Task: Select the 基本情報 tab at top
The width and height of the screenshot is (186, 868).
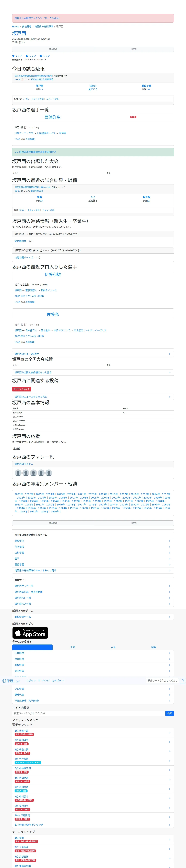Action: pyautogui.click(x=53, y=49)
